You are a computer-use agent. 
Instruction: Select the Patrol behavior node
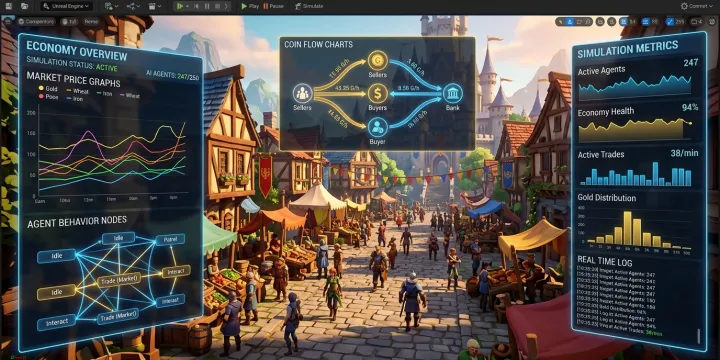(x=170, y=239)
